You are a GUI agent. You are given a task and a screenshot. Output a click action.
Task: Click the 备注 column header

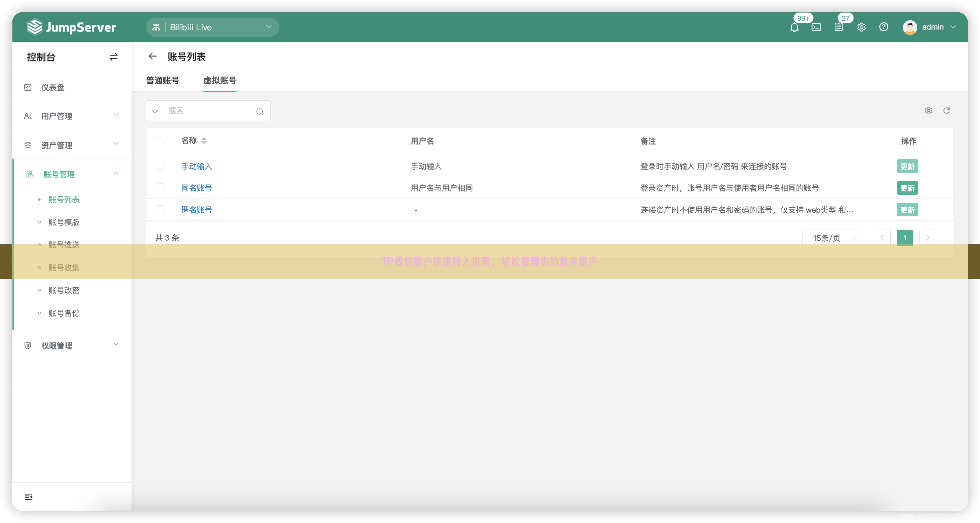648,141
